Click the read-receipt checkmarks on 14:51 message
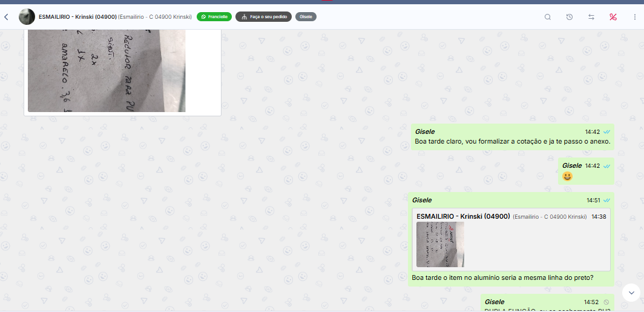644x312 pixels. (x=606, y=201)
